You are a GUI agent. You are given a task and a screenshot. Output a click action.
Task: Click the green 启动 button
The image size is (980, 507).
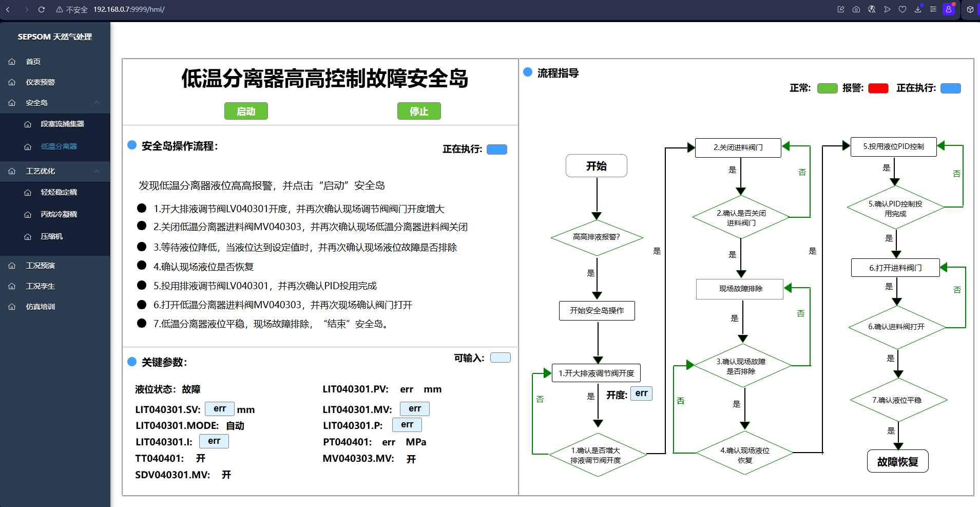tap(246, 111)
